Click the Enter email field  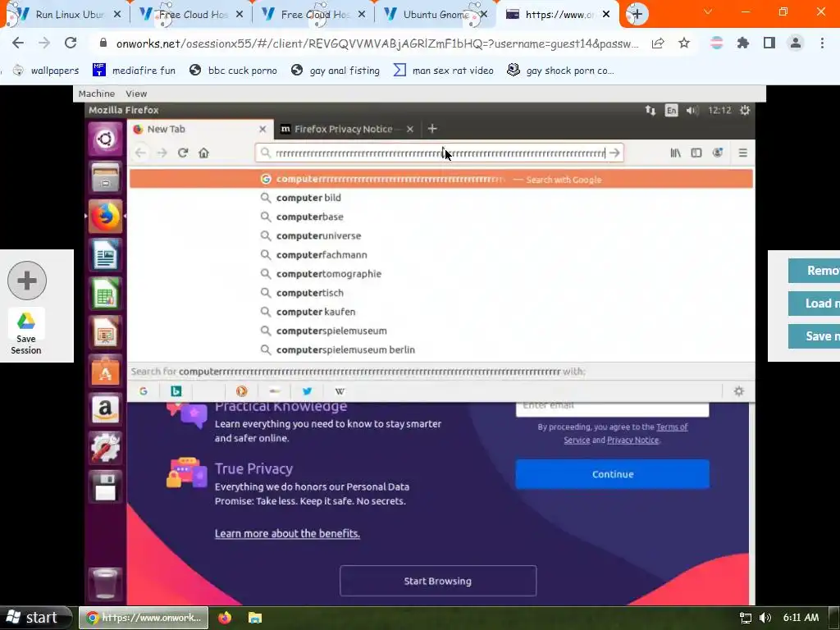(x=612, y=408)
